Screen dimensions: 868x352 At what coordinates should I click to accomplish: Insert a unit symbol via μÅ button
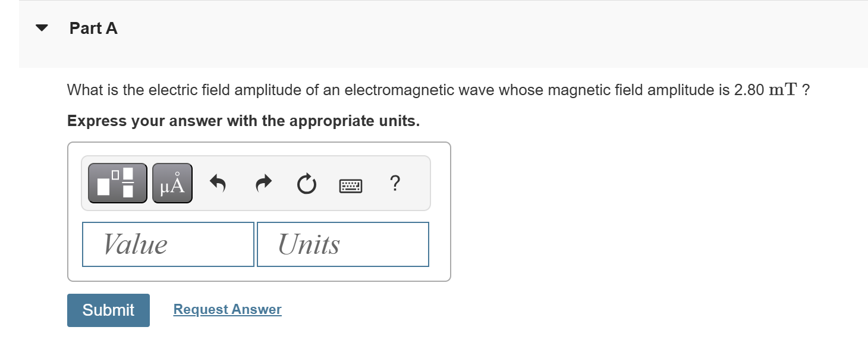tap(172, 183)
